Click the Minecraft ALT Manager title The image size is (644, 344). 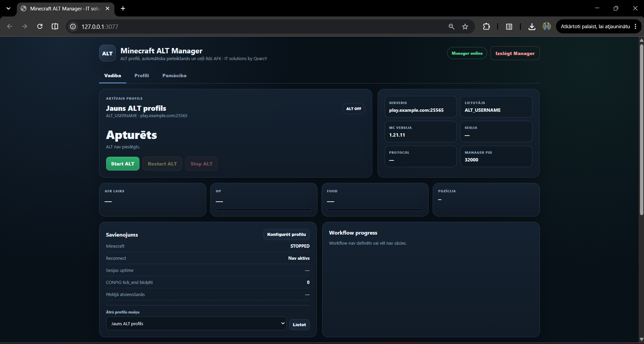(162, 51)
